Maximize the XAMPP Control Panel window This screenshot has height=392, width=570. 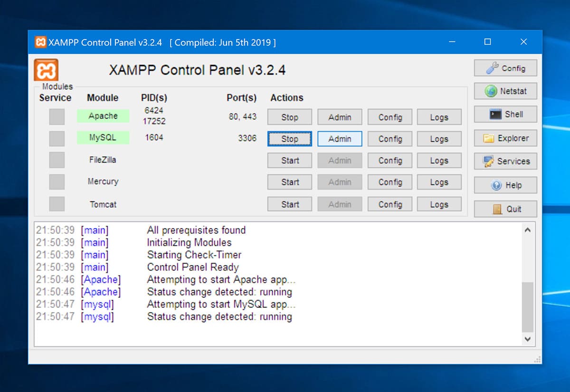pyautogui.click(x=487, y=42)
